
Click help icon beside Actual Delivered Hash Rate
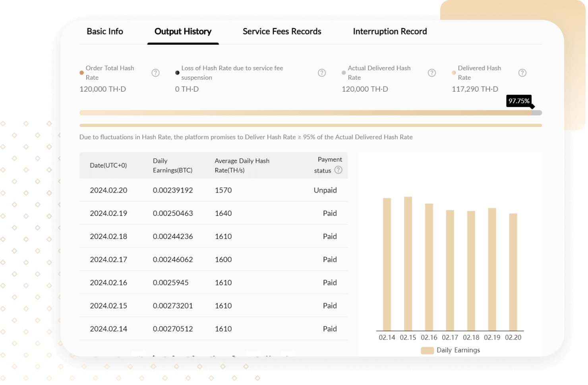[432, 73]
